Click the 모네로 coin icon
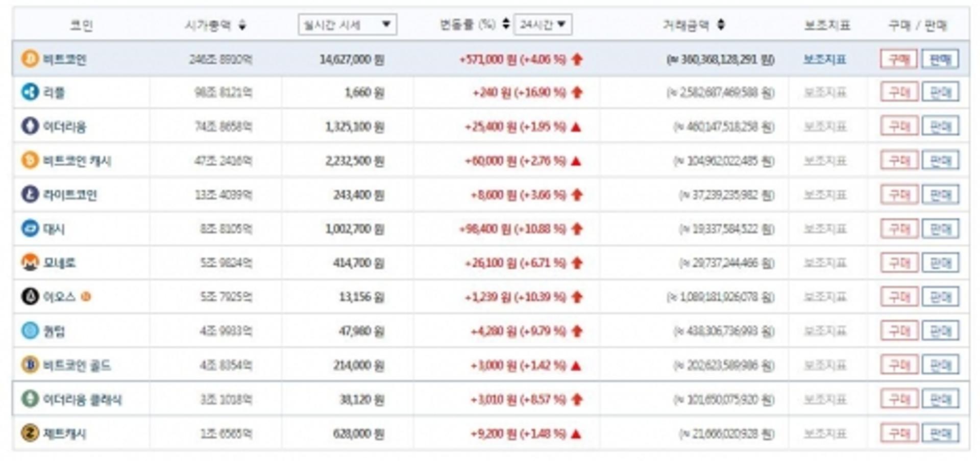Viewport: 980px width, 461px height. pyautogui.click(x=30, y=262)
